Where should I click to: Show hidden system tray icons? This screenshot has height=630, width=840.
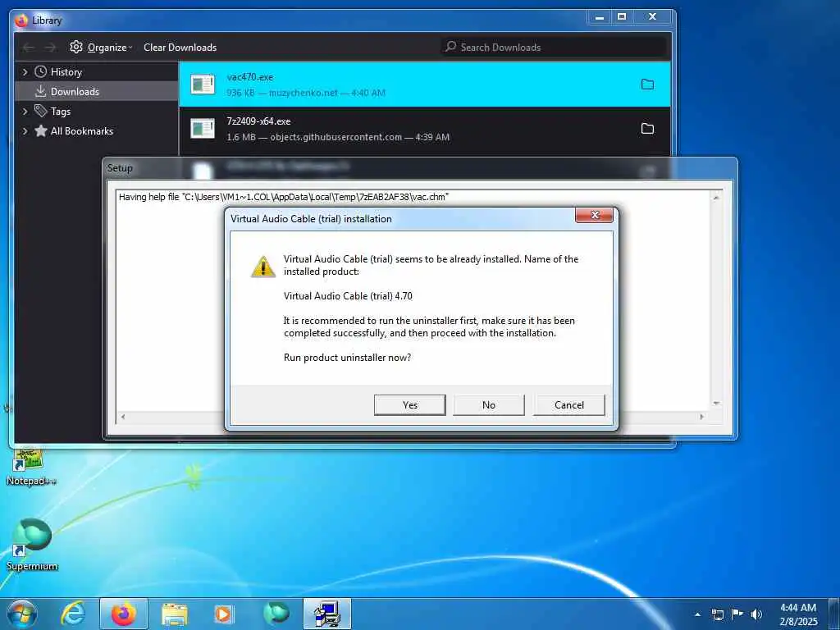tap(697, 614)
